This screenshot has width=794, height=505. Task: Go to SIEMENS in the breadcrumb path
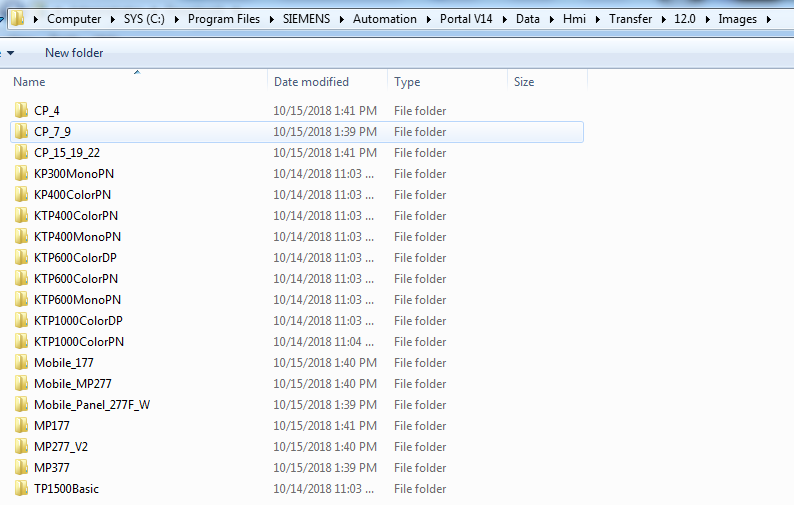[306, 19]
